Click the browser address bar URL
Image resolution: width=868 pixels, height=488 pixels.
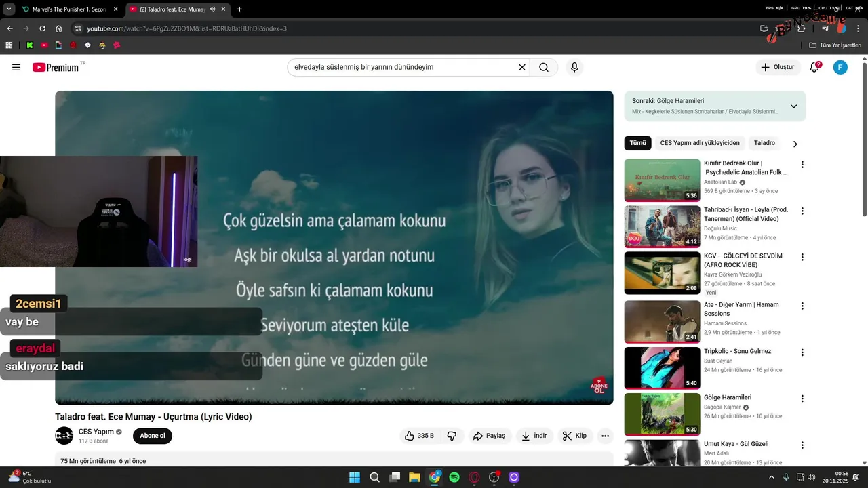tap(186, 28)
